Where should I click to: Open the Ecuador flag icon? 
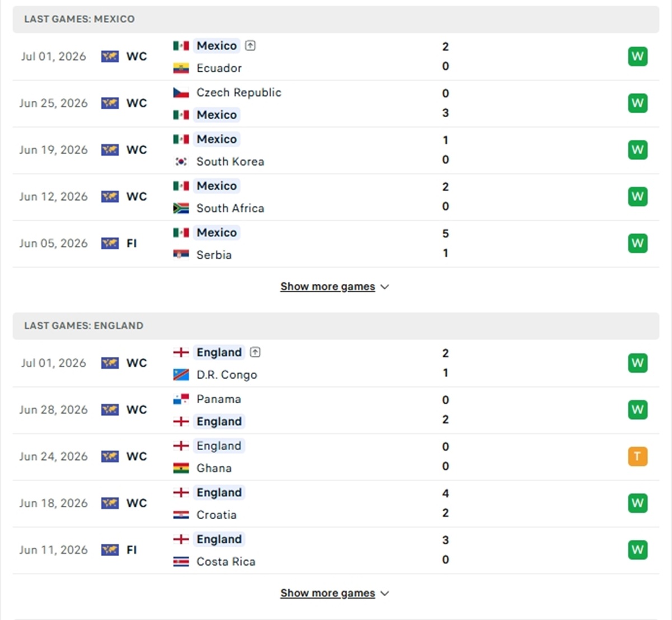pyautogui.click(x=181, y=68)
